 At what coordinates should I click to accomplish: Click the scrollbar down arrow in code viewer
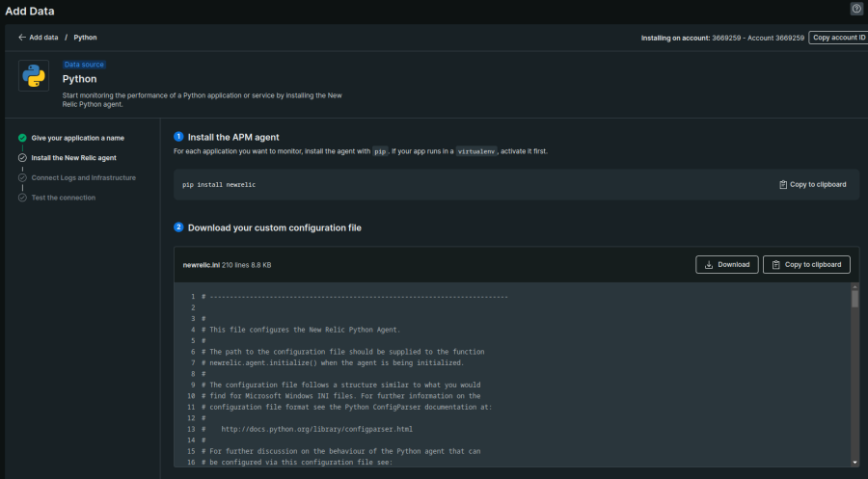pyautogui.click(x=854, y=463)
